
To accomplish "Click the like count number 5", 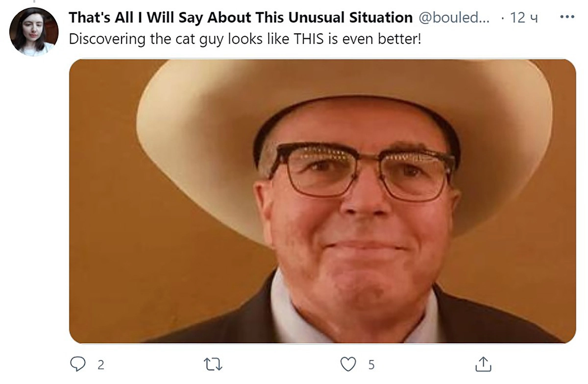I will 371,365.
